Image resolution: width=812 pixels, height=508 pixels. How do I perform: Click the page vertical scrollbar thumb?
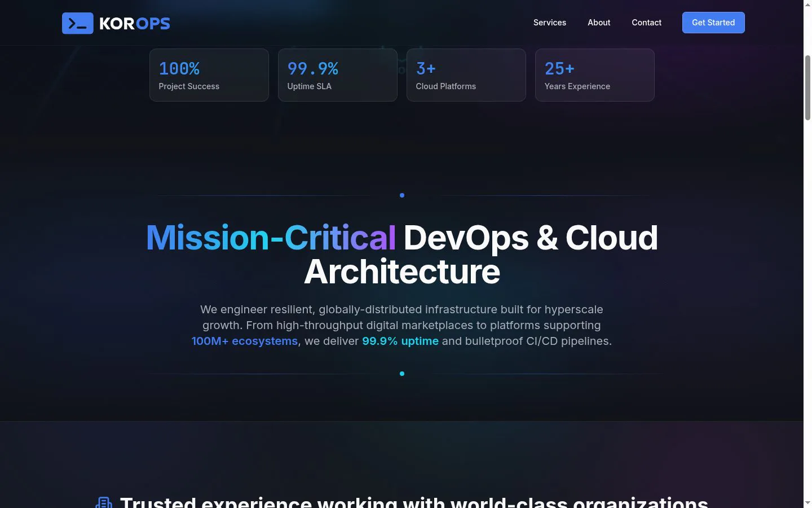[807, 87]
